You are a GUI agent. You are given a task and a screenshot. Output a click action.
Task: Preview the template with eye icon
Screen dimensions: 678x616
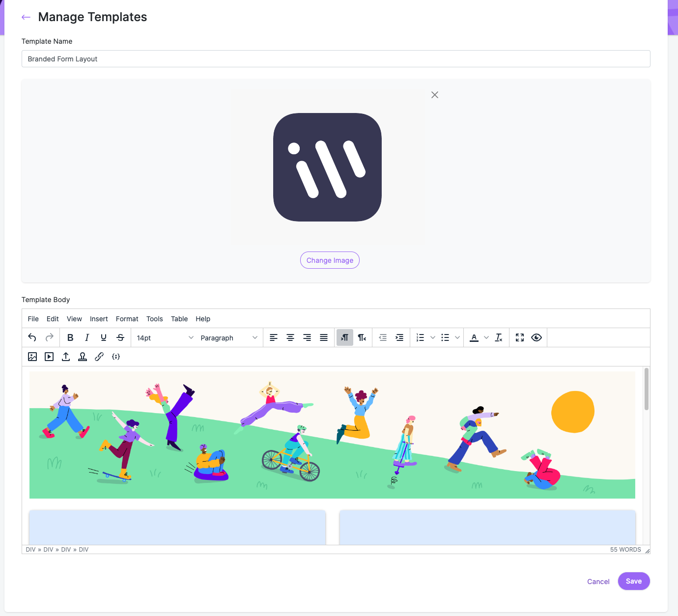click(x=537, y=337)
